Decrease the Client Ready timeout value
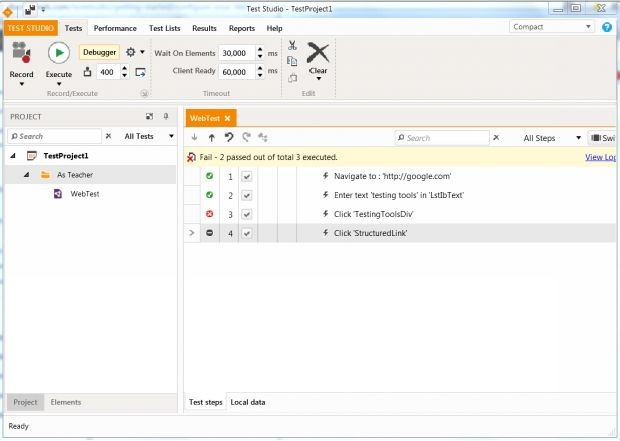Viewport: 620px width, 441px height. [x=260, y=75]
